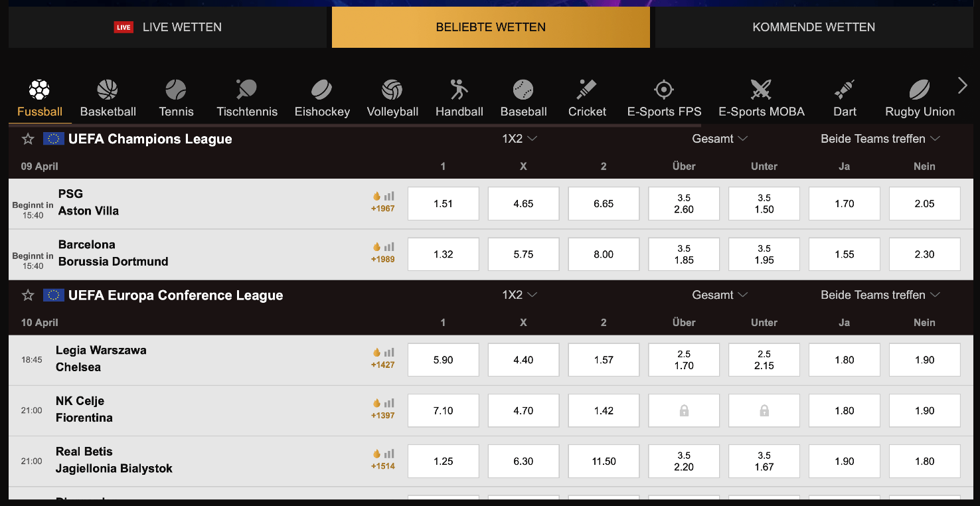The width and height of the screenshot is (980, 506).
Task: Open the Tennis betting category
Action: [x=175, y=95]
